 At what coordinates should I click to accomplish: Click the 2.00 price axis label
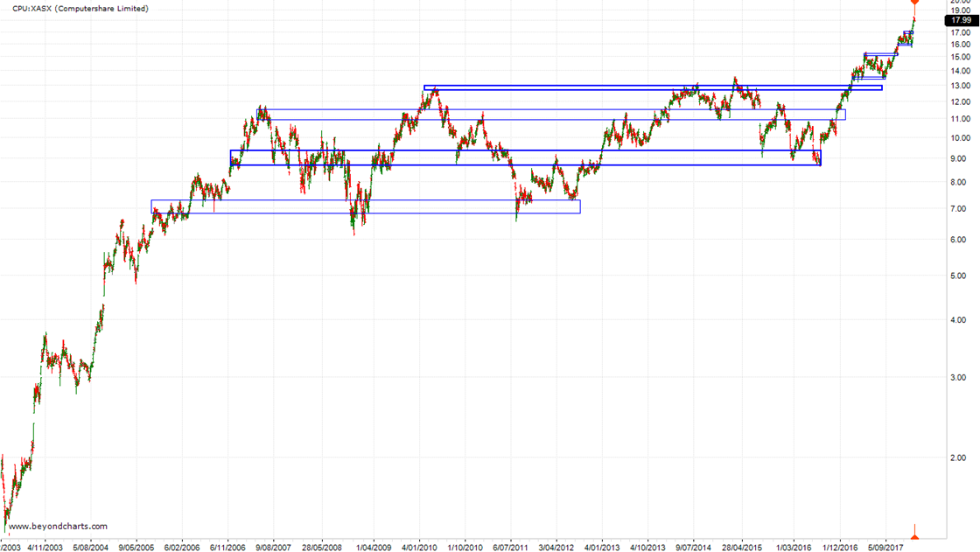(x=959, y=458)
